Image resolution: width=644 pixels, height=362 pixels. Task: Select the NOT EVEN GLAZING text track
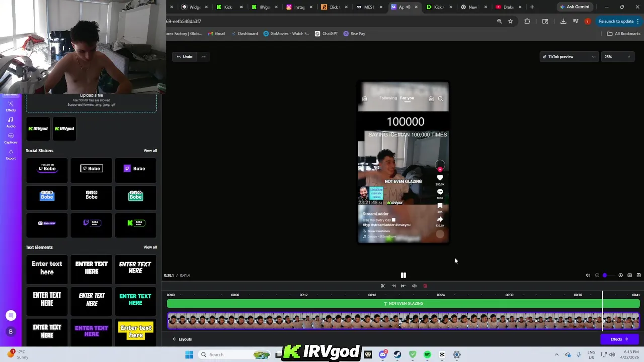[x=403, y=304]
